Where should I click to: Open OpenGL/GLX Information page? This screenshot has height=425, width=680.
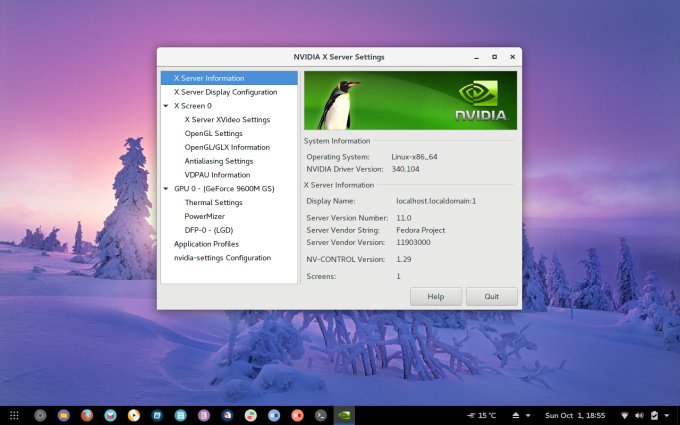[x=229, y=147]
